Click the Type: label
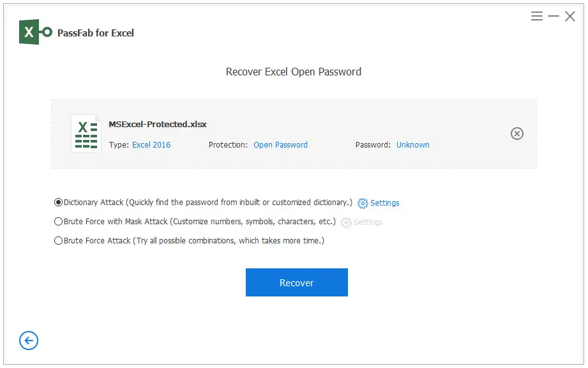588x368 pixels. (x=119, y=145)
